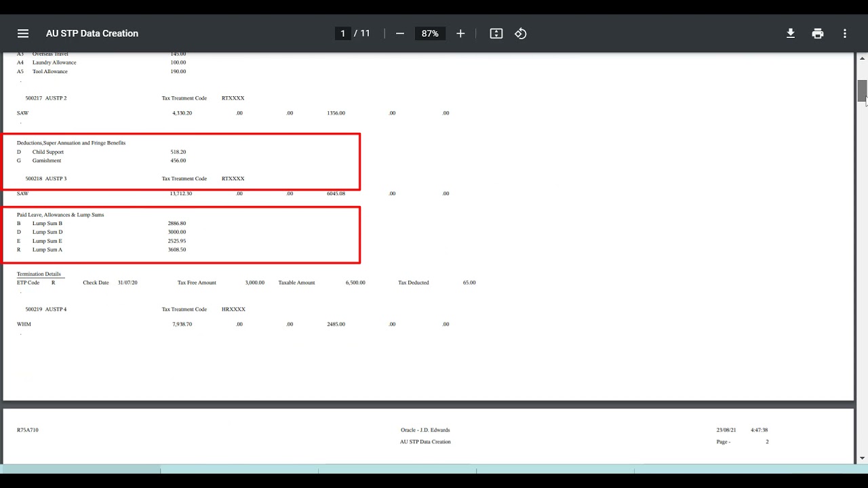Select the 'Lump Sum A' label
Image resolution: width=868 pixels, height=488 pixels.
pyautogui.click(x=47, y=249)
